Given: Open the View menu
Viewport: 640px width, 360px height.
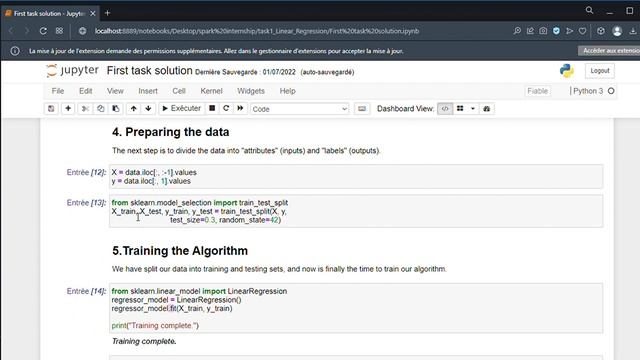Looking at the screenshot, I should pyautogui.click(x=115, y=91).
